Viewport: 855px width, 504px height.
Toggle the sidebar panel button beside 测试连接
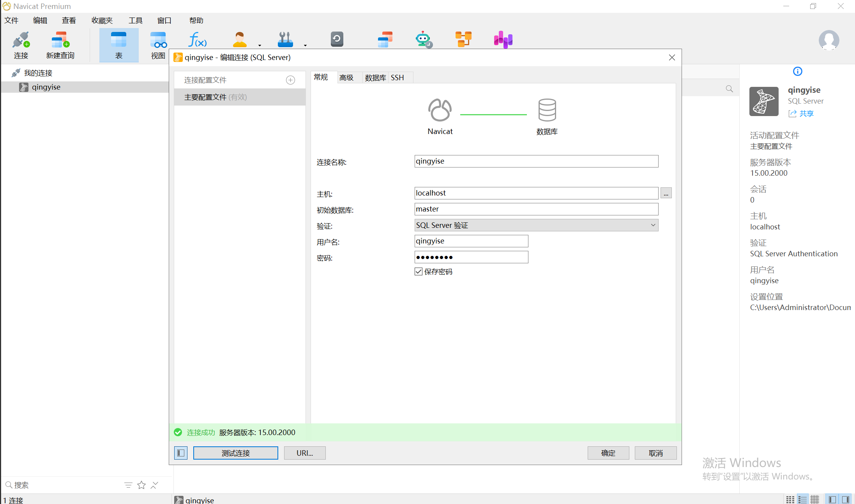point(181,453)
